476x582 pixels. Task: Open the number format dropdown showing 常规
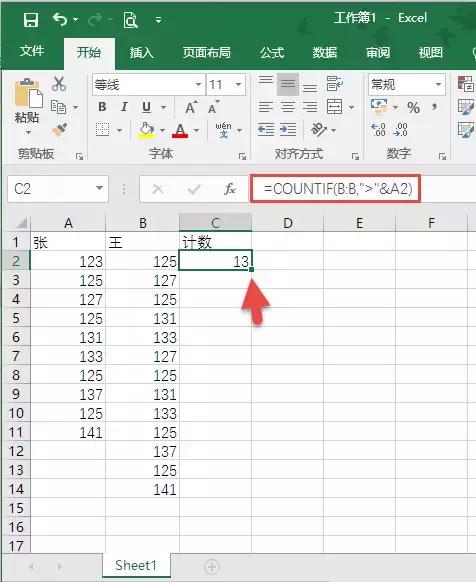(407, 85)
